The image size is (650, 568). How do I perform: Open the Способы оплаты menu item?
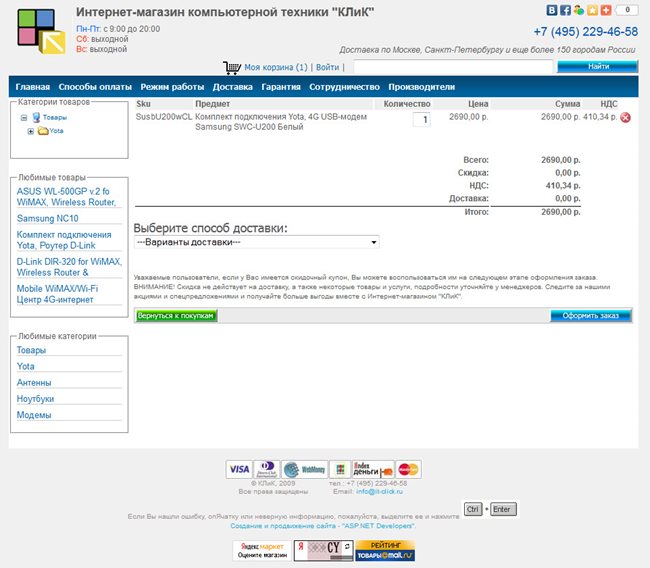pos(95,87)
